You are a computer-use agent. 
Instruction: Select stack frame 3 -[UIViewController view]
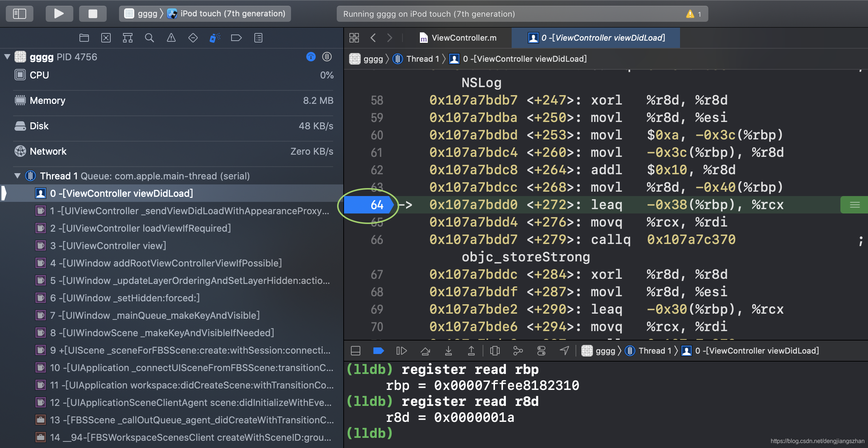(108, 246)
